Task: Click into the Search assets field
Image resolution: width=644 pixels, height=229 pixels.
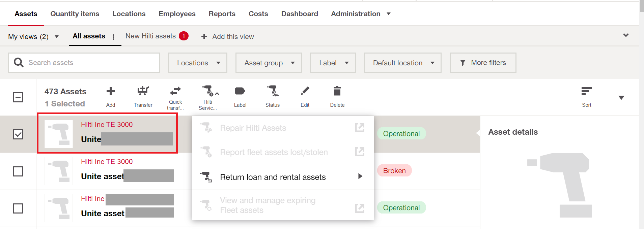Action: coord(84,63)
